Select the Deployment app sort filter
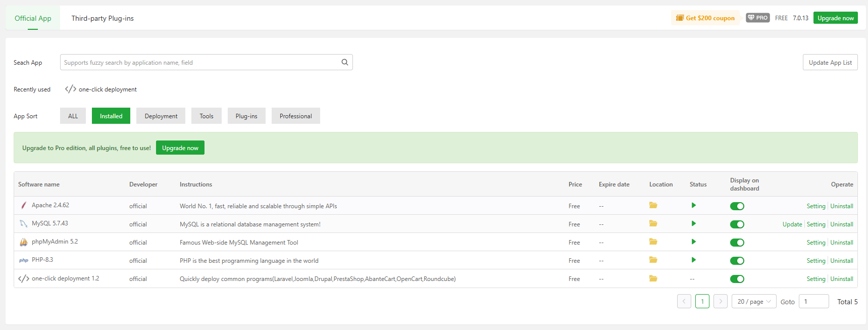 click(x=161, y=116)
